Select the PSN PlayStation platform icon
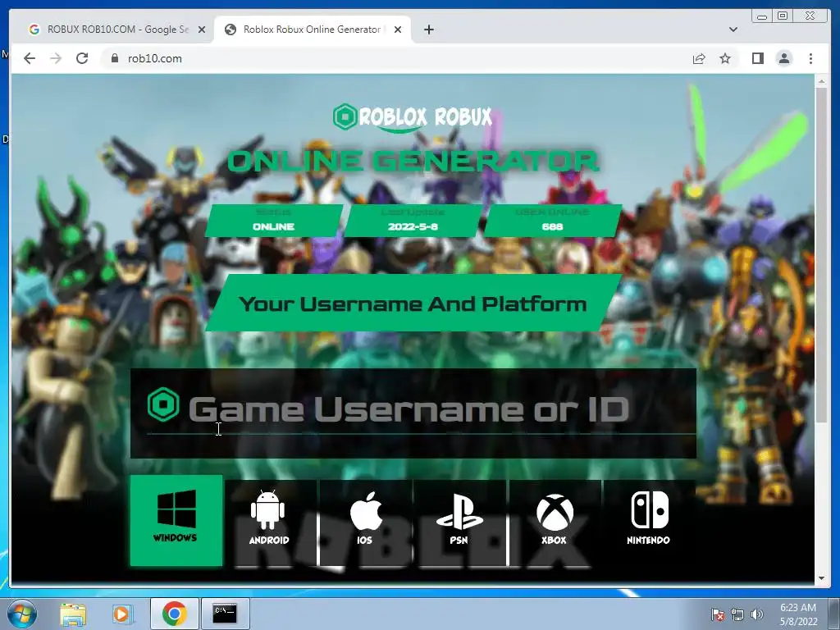 [459, 518]
